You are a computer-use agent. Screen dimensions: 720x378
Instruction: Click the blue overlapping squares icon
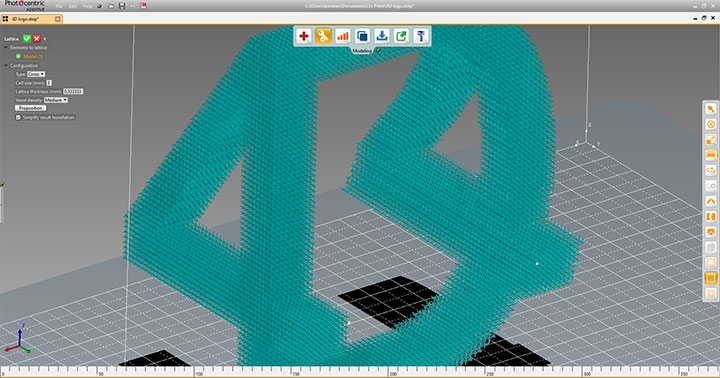coord(362,36)
